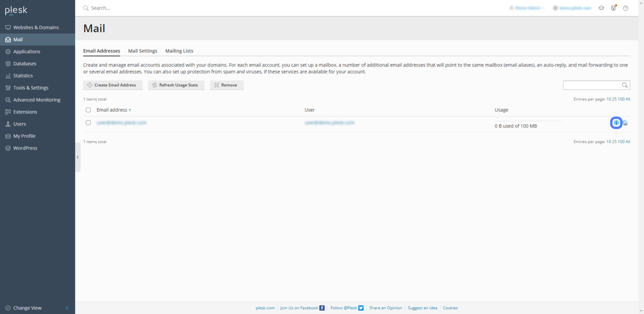Open Advanced Monitoring magnifier icon

click(x=8, y=100)
